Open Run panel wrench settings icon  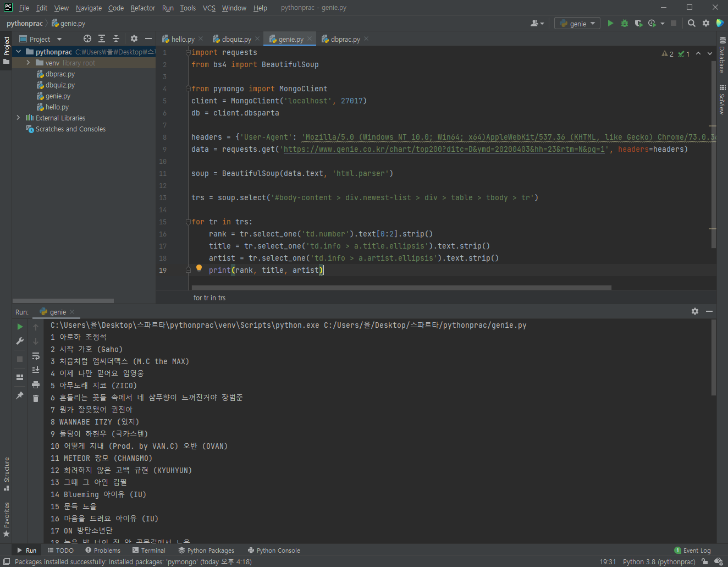[20, 341]
